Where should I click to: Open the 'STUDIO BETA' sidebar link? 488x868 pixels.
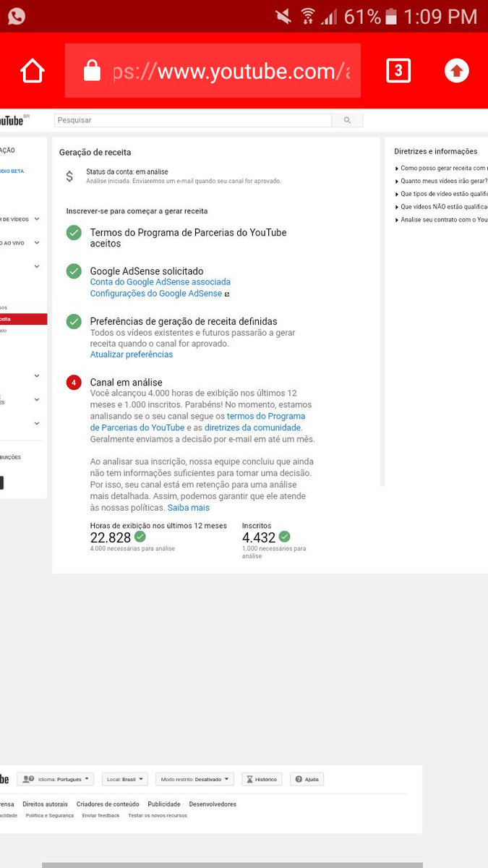click(13, 171)
